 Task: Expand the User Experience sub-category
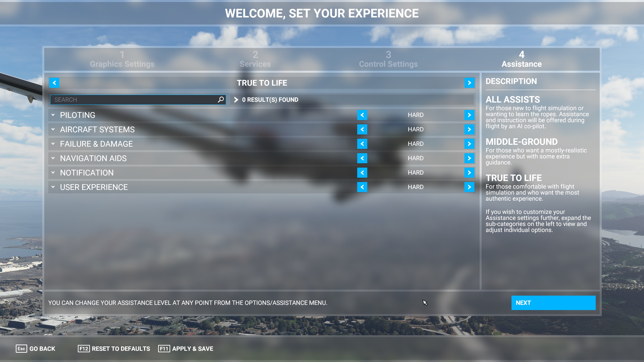click(53, 187)
